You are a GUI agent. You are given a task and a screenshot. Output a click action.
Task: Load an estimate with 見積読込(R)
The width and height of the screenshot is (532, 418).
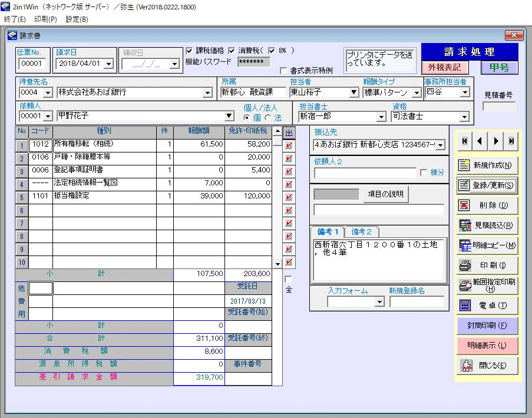[487, 225]
